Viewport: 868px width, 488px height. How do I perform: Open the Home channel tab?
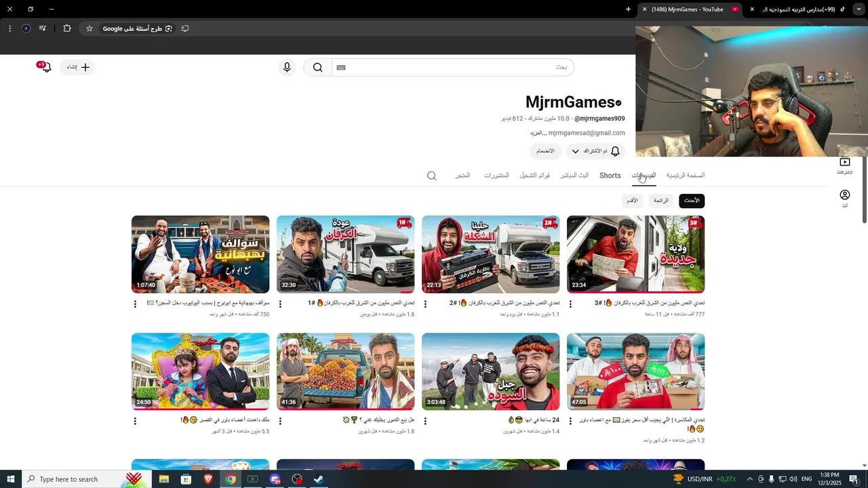point(685,176)
